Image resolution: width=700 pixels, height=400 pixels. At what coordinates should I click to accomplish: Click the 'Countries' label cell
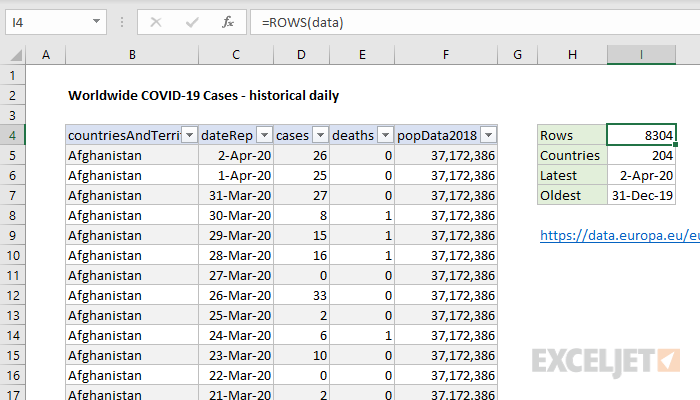[572, 155]
